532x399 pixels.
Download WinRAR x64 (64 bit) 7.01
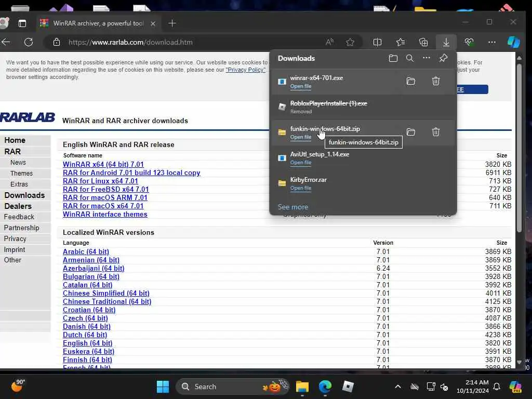(x=103, y=164)
